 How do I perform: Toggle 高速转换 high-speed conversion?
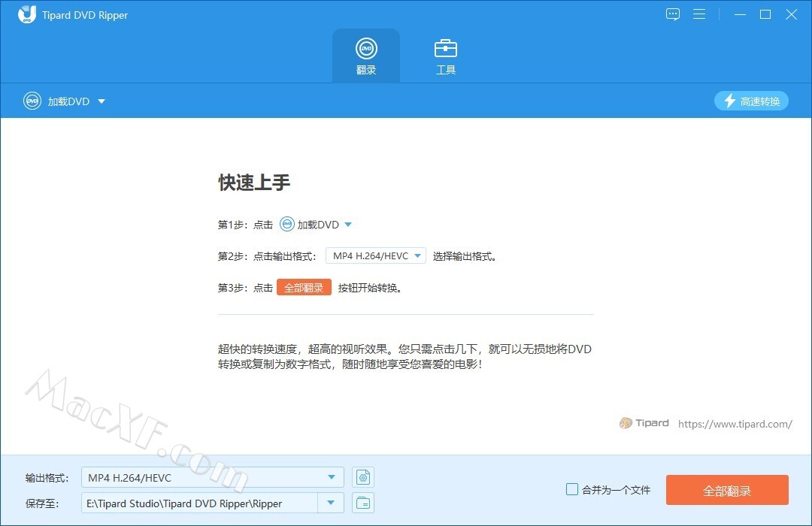click(751, 101)
